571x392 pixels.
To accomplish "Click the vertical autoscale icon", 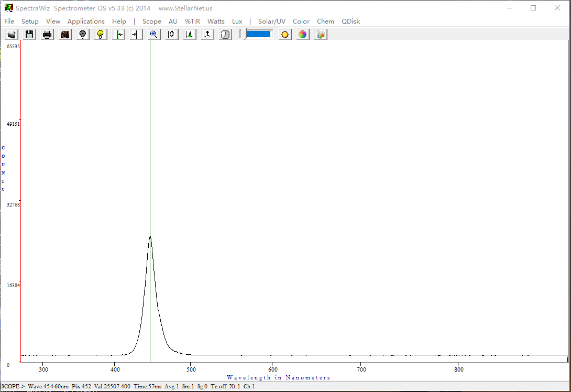I will (171, 35).
